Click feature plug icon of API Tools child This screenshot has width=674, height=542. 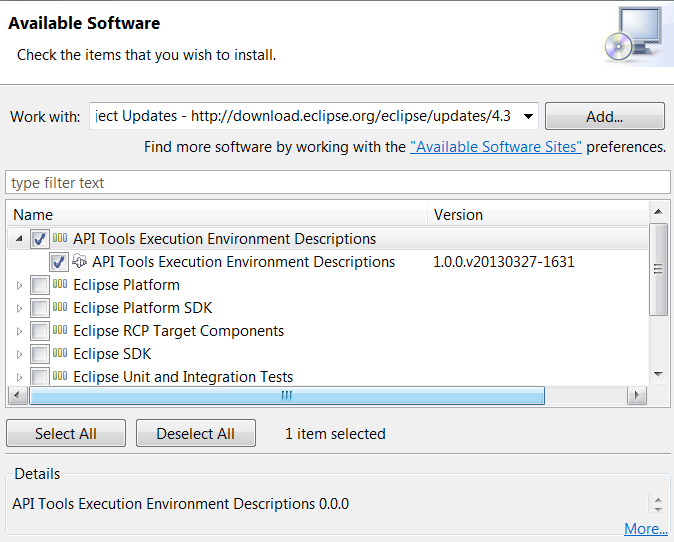(x=79, y=261)
